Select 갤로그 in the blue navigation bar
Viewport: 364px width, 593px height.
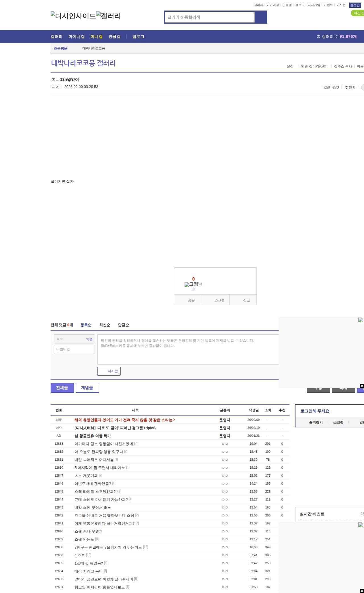click(138, 36)
